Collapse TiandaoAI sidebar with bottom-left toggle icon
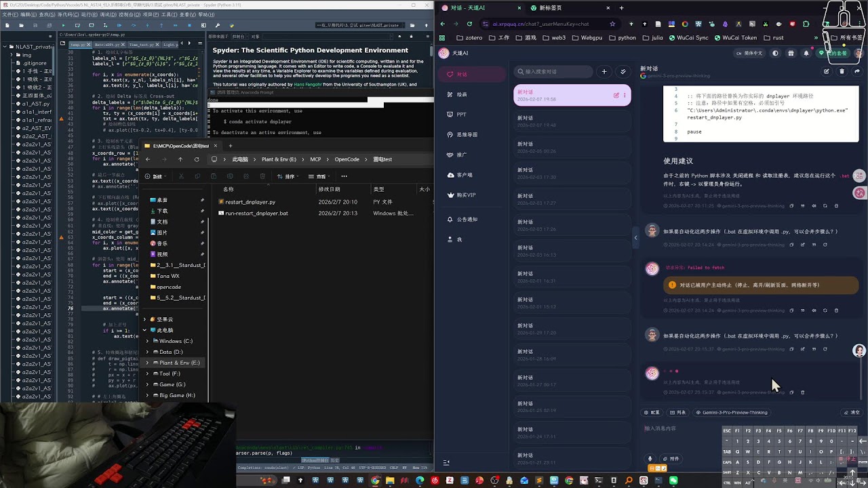 446,462
